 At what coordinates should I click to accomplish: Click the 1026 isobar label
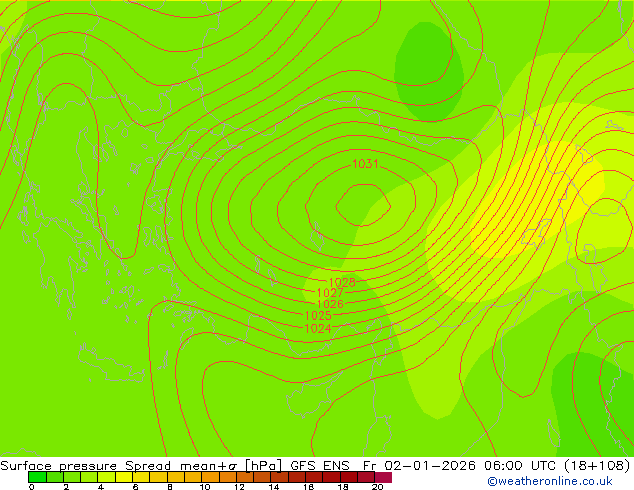[330, 304]
